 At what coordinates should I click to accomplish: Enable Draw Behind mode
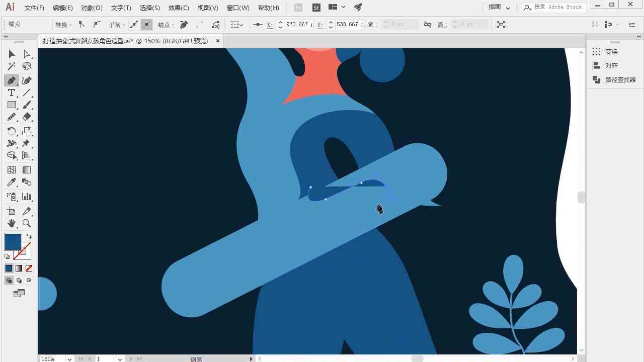(x=19, y=281)
